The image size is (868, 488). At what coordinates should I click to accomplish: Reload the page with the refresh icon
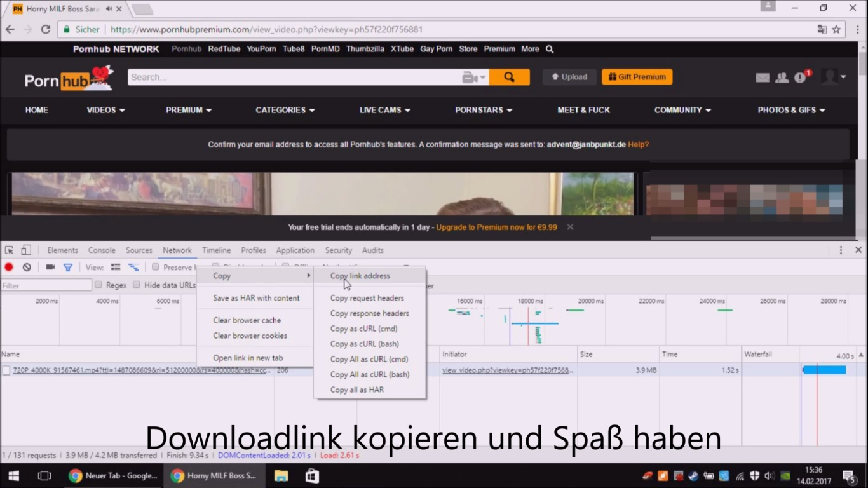tap(45, 29)
